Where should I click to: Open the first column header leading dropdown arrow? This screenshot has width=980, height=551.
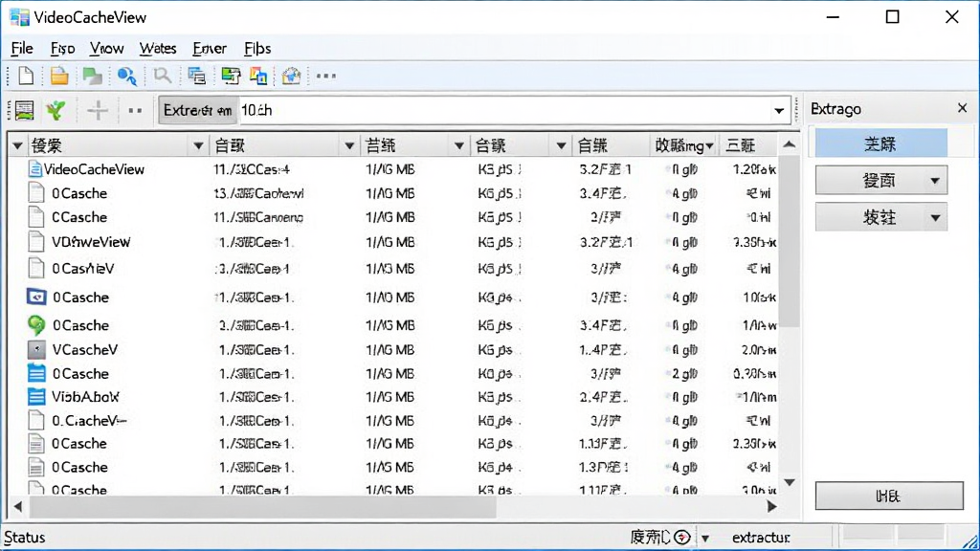click(17, 146)
